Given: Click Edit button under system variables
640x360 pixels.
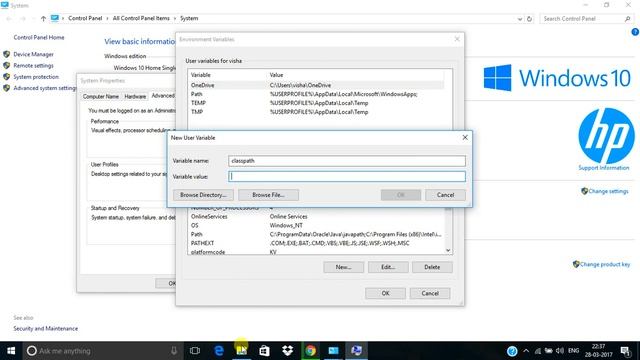Looking at the screenshot, I should pos(388,267).
